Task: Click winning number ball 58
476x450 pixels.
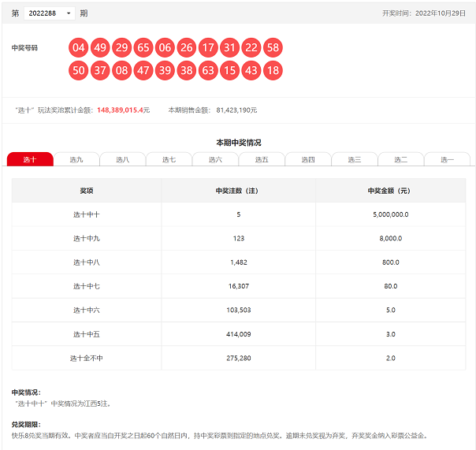Action: pyautogui.click(x=273, y=47)
